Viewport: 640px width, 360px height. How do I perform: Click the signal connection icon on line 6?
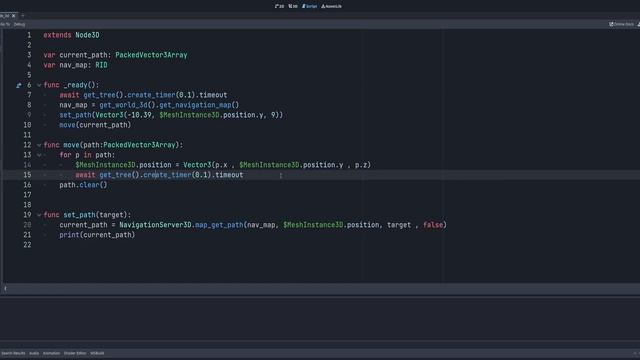pyautogui.click(x=19, y=85)
